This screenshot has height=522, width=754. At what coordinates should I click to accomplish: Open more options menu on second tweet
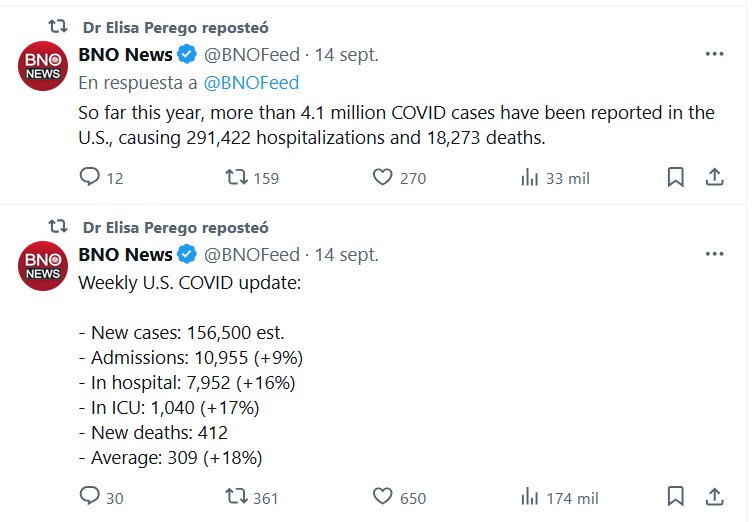tap(714, 254)
